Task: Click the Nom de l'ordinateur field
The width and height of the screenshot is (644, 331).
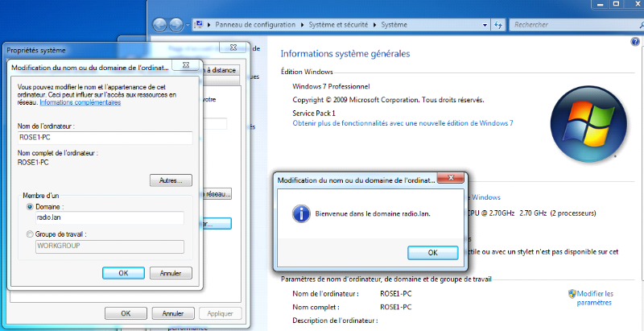Action: 105,138
